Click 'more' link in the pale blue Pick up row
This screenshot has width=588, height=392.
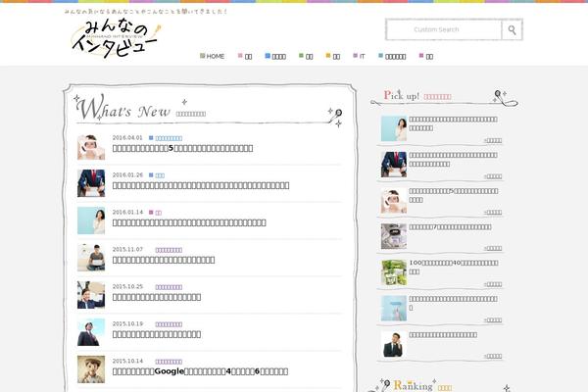tap(493, 320)
